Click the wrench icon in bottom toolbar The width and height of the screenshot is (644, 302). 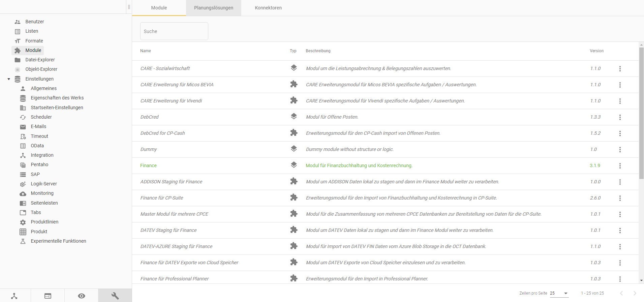click(115, 296)
